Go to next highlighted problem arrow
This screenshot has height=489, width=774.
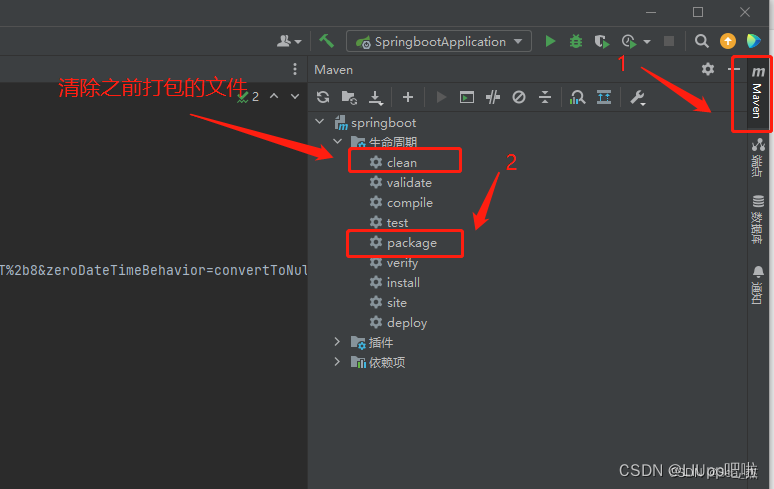pos(295,96)
